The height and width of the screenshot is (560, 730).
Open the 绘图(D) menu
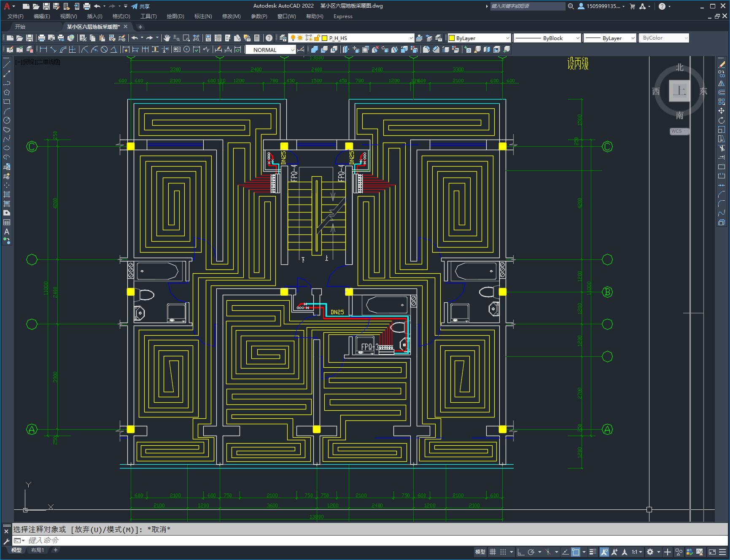[x=175, y=16]
